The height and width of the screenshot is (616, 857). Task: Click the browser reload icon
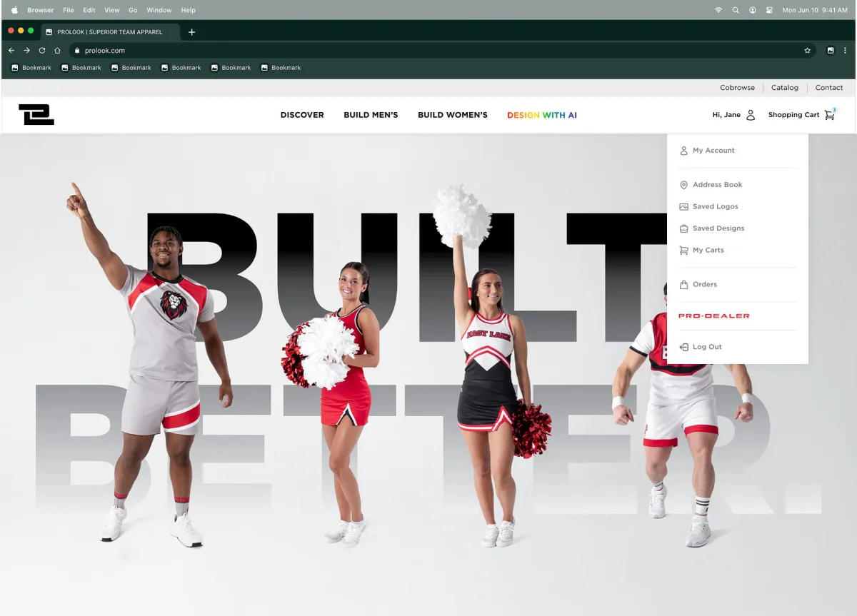[x=42, y=51]
